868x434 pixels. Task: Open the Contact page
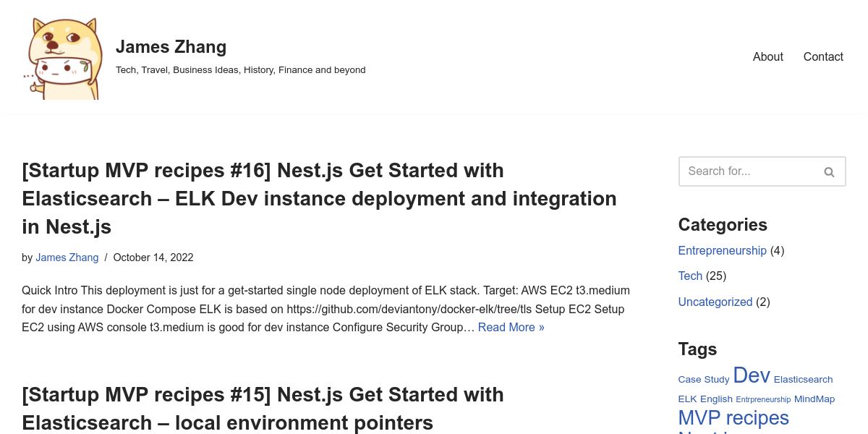(x=823, y=56)
